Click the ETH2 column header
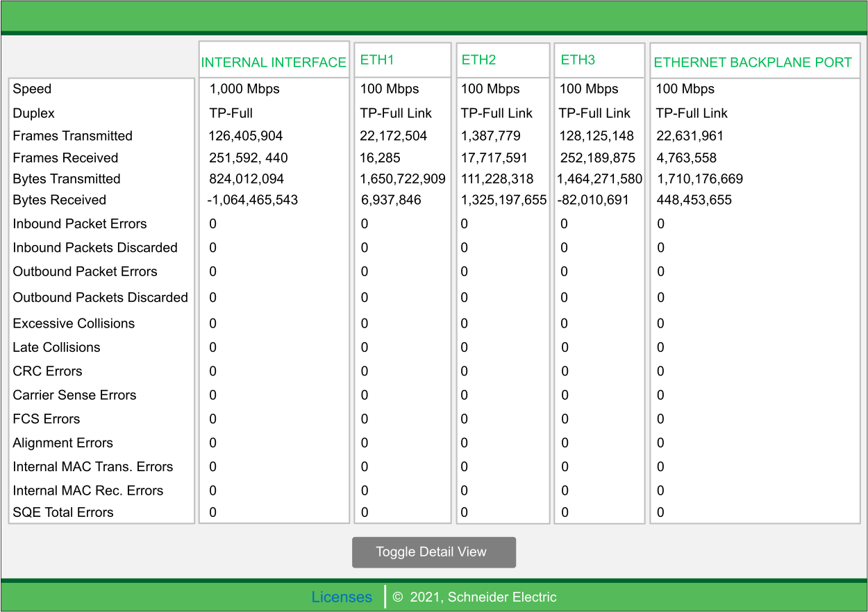The height and width of the screenshot is (612, 868). (478, 60)
